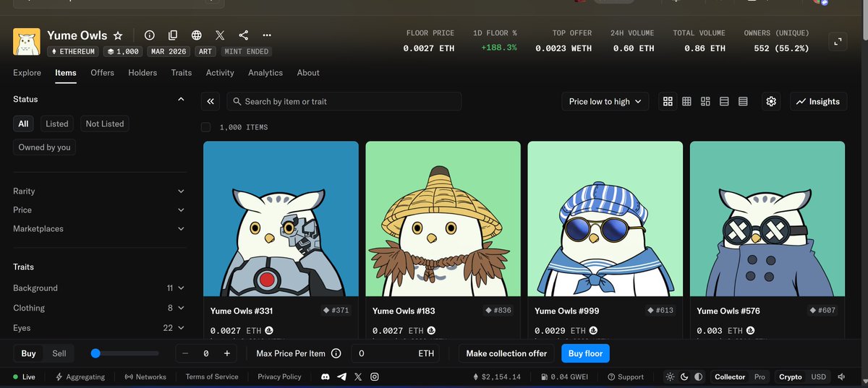Open Telegram icon in footer

[x=341, y=377]
